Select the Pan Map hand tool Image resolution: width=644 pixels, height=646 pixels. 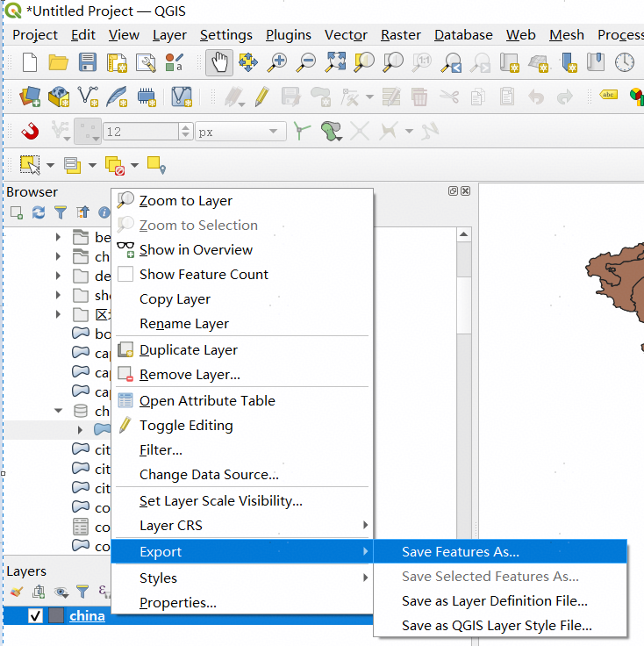[x=219, y=62]
